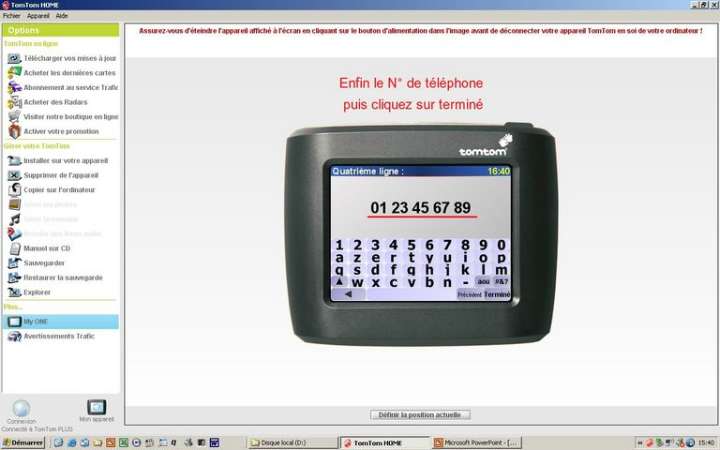Tap the digit 0 key on device keyboard

coord(501,245)
